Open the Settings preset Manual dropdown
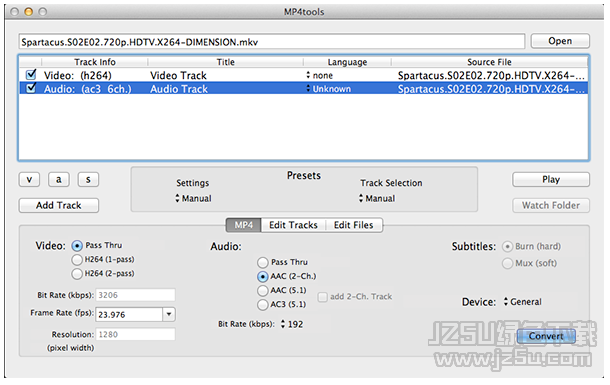610x385 pixels. click(x=193, y=198)
